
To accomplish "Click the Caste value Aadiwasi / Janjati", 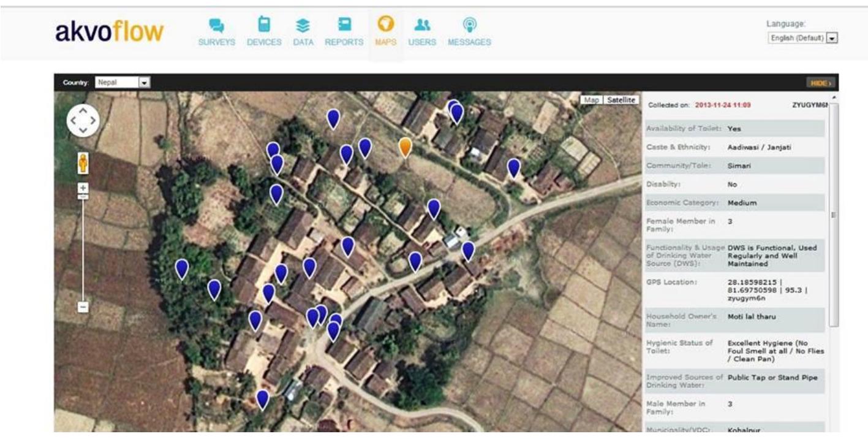I will 757,148.
